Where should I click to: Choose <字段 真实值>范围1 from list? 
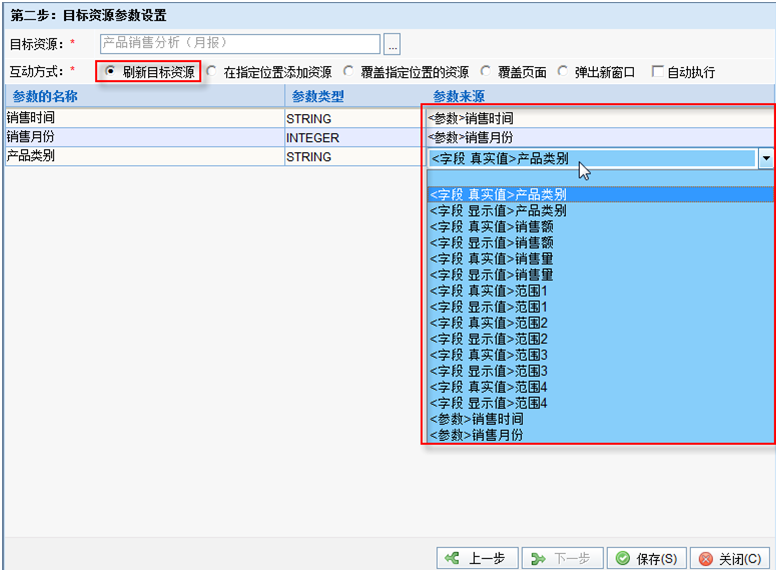pos(600,291)
